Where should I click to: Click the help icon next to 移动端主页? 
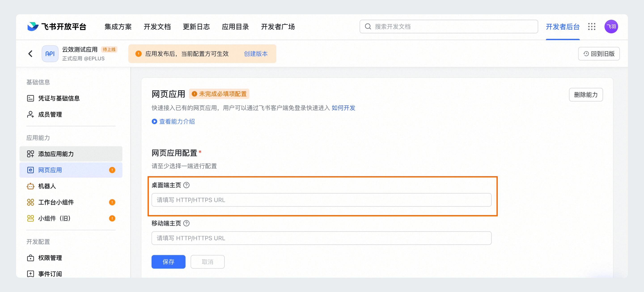(186, 223)
